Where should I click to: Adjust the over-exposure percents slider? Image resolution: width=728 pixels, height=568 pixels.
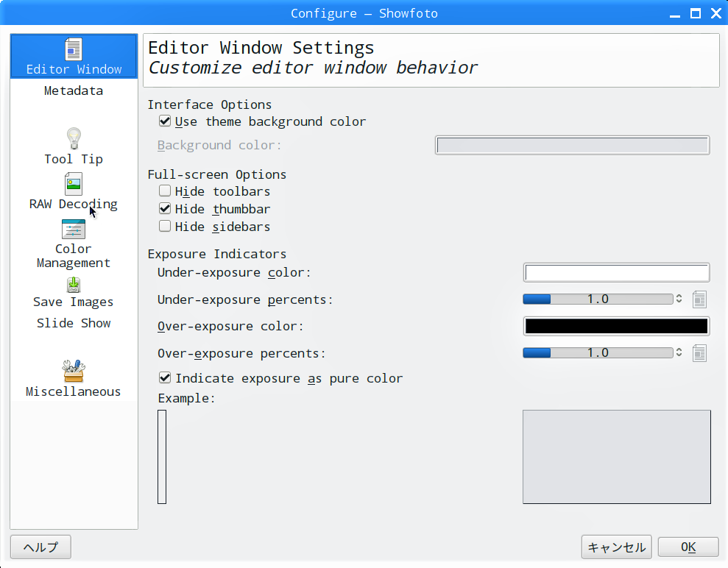[598, 353]
